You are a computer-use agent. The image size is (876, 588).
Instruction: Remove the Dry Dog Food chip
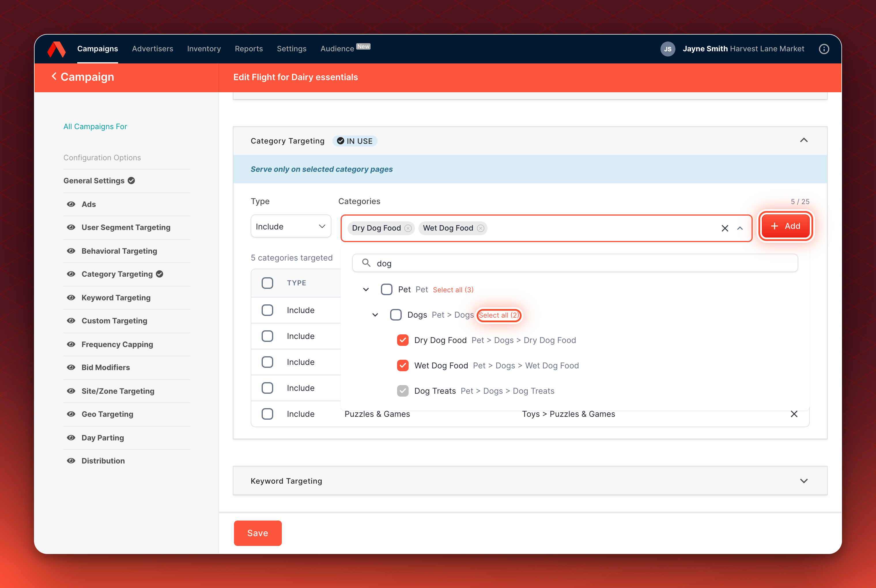click(x=408, y=228)
